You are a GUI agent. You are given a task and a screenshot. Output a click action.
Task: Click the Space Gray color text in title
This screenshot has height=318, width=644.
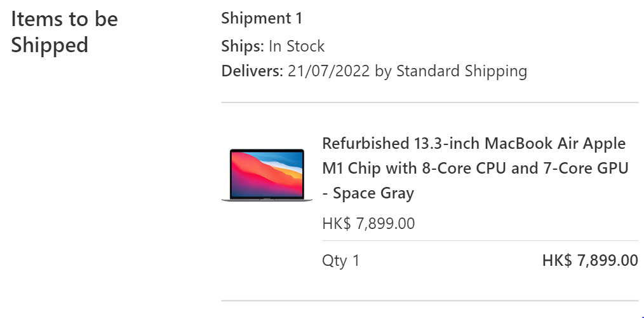[x=373, y=193]
